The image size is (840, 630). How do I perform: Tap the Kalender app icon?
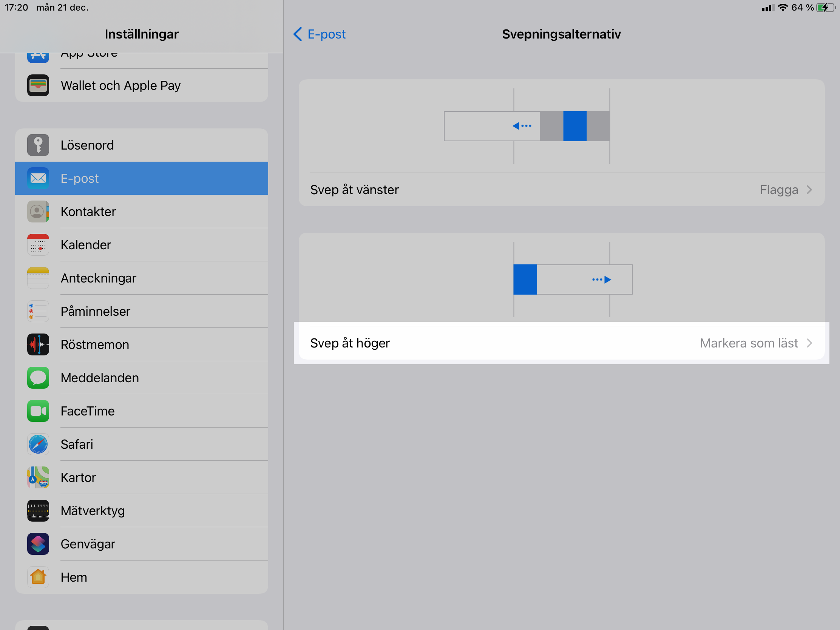(x=38, y=245)
